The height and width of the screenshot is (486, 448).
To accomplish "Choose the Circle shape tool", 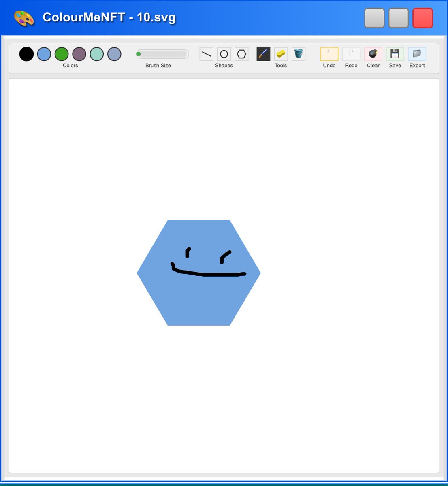I will [224, 54].
